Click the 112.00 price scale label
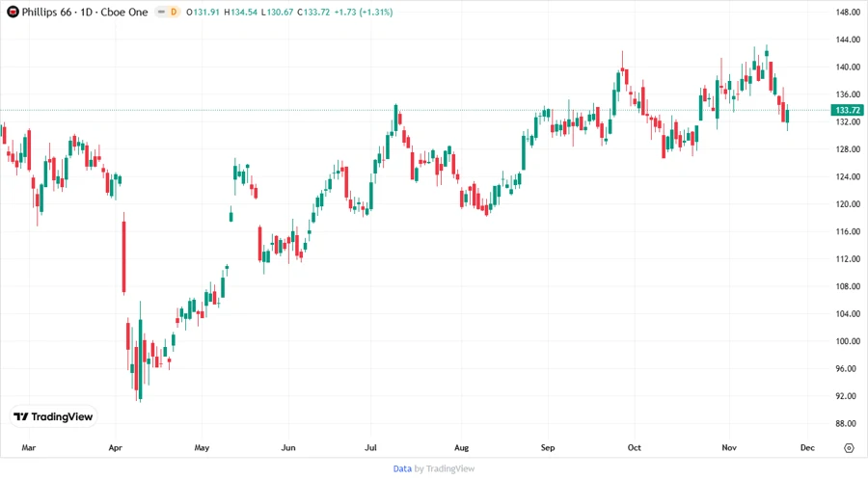868x480 pixels. click(x=848, y=259)
